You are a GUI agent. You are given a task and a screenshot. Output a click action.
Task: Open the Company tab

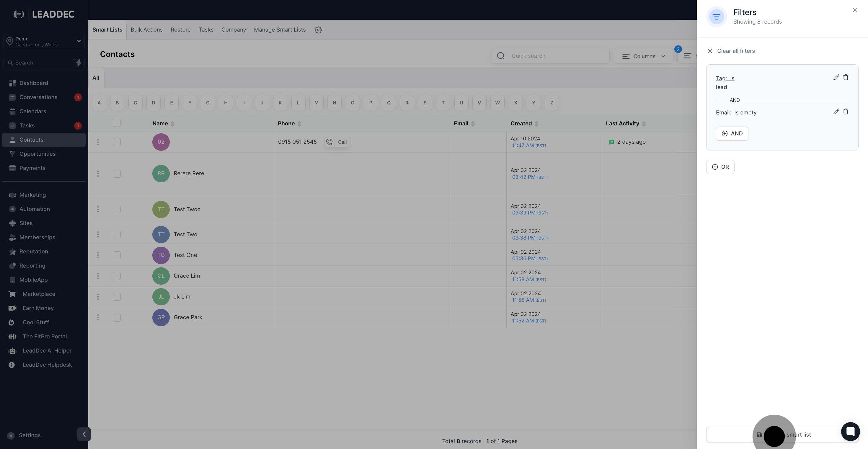234,30
